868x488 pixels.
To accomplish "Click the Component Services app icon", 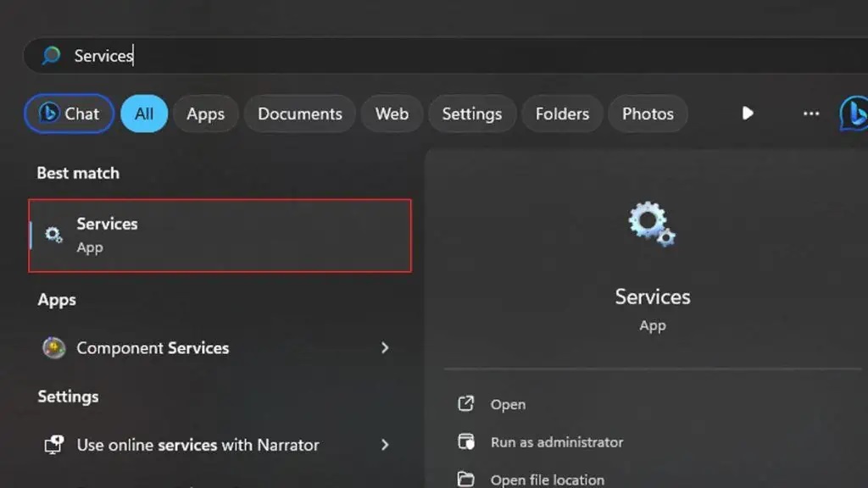I will pyautogui.click(x=53, y=348).
